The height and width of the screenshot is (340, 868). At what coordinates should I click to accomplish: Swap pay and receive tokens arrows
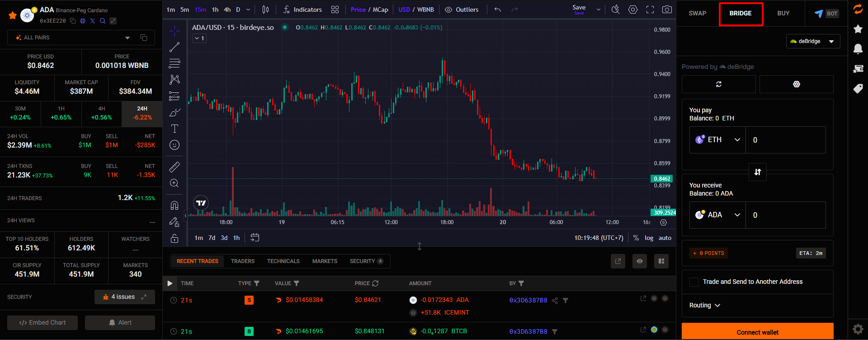point(758,172)
